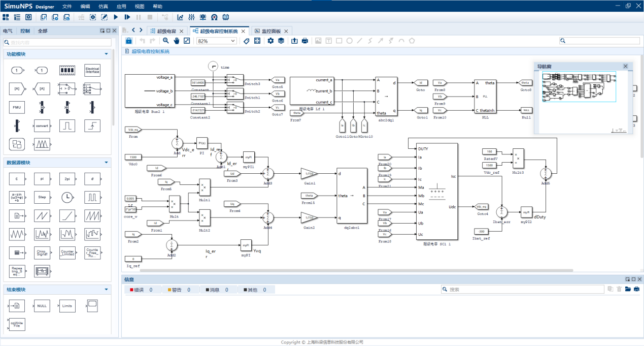Pick the FMU block in the palette
Viewport: 644px width, 346px height.
pos(17,107)
